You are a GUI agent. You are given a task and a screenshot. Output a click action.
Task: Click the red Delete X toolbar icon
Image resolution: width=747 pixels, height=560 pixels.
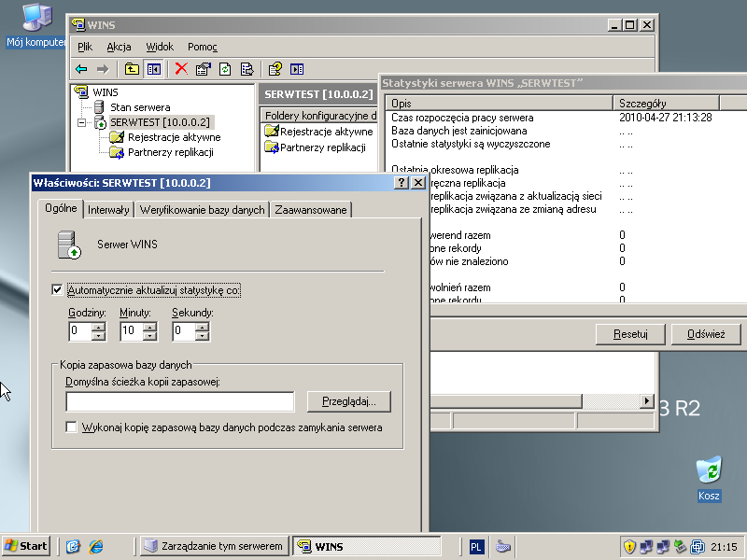point(181,69)
